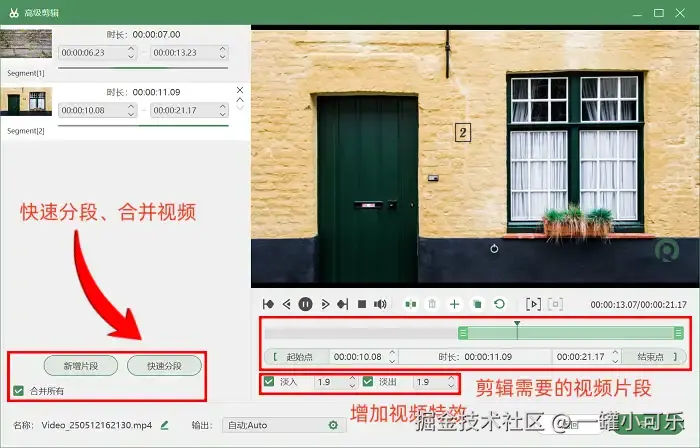Screen dimensions: 700x448
Task: Increase Segment[1] end time 00:00:13.23
Action: click(x=223, y=49)
